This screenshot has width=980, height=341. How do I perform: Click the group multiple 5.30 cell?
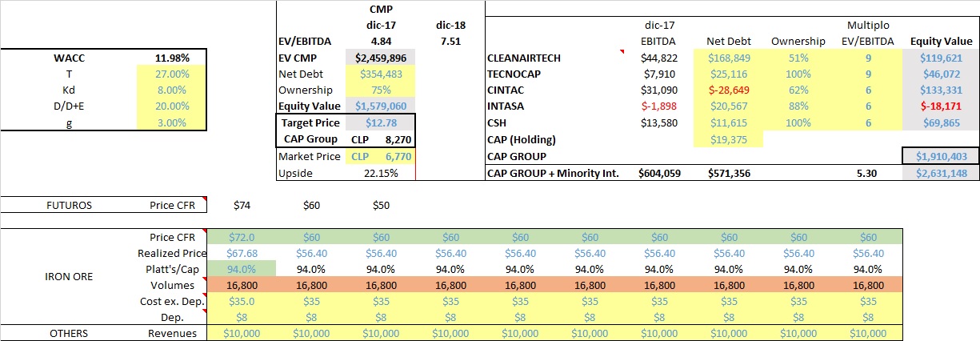[867, 174]
